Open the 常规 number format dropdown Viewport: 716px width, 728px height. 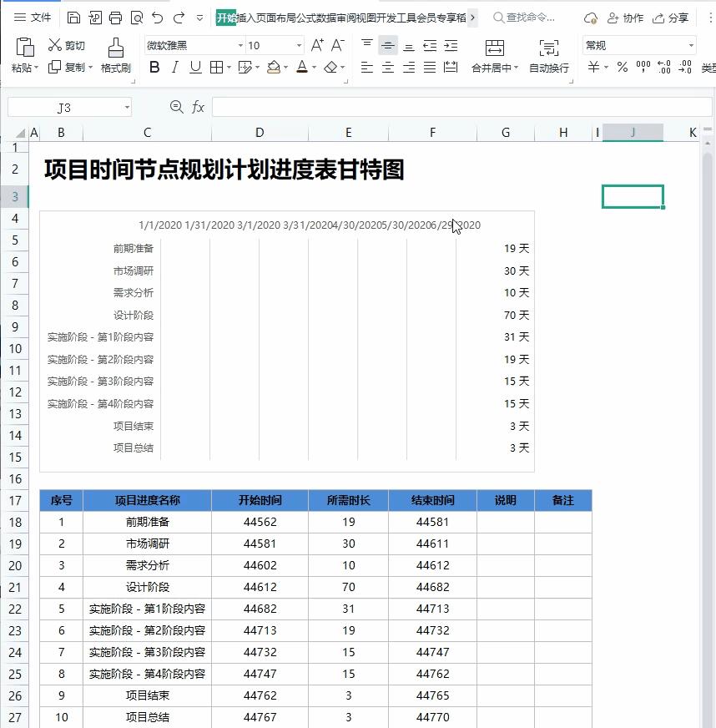(x=639, y=44)
